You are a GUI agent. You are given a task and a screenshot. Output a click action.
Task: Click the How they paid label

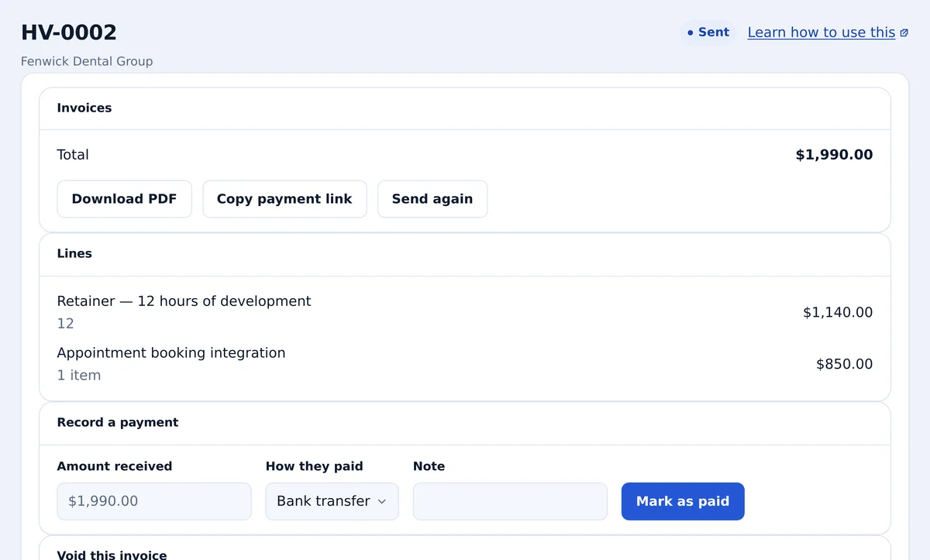tap(314, 466)
